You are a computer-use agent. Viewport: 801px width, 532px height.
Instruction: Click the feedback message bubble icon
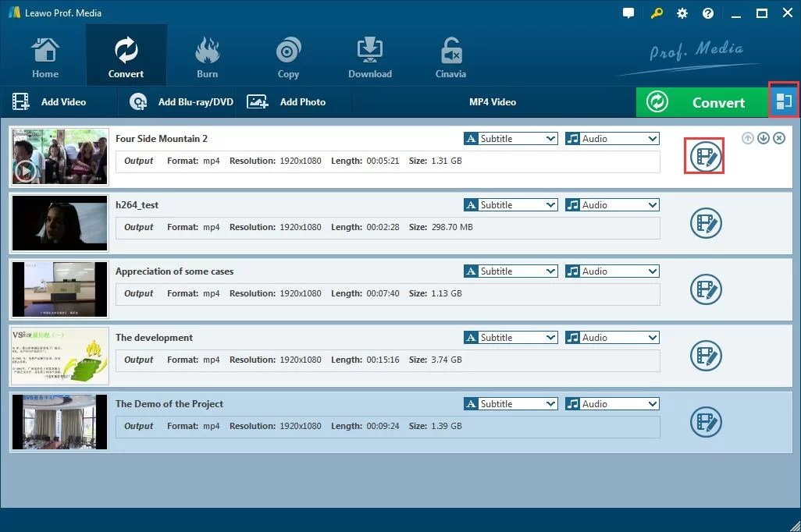coord(628,12)
